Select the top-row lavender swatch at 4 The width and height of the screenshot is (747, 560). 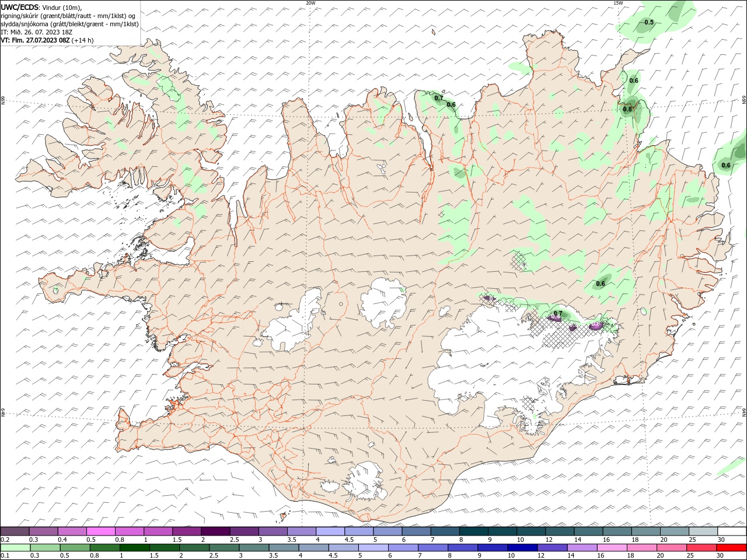click(330, 531)
